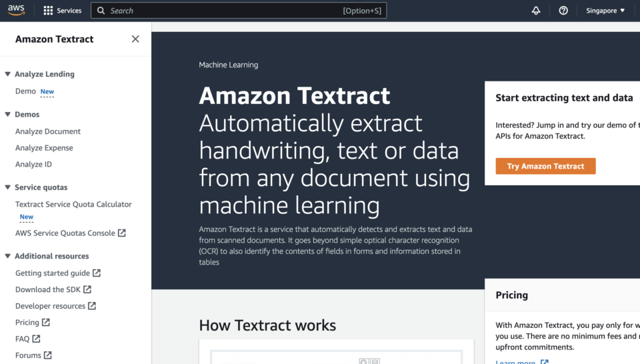
Task: Click the Try Amazon Textract button
Action: pos(545,166)
